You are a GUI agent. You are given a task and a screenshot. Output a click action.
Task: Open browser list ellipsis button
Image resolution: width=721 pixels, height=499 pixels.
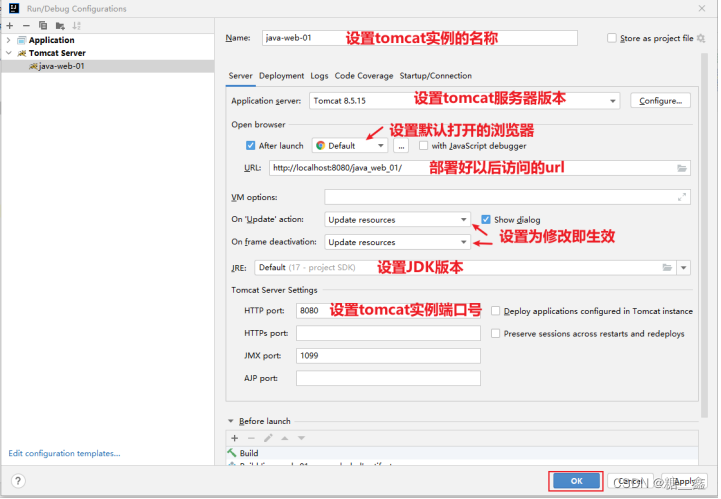pos(401,146)
